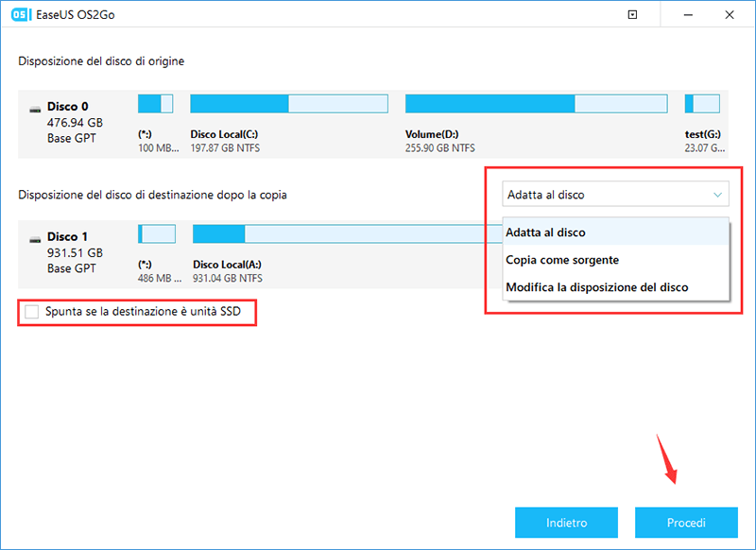Expand the disk layout dropdown arrow
Image resolution: width=756 pixels, height=550 pixels.
[x=717, y=195]
